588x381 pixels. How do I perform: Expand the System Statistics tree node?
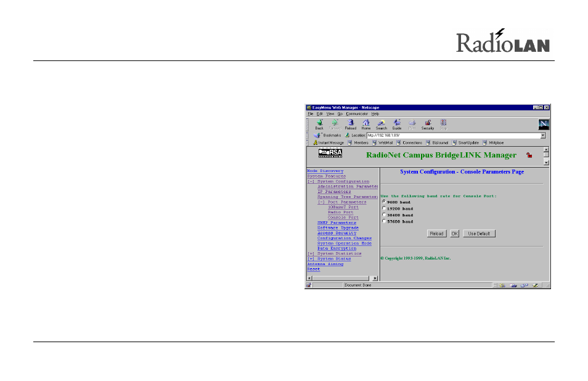coord(311,254)
